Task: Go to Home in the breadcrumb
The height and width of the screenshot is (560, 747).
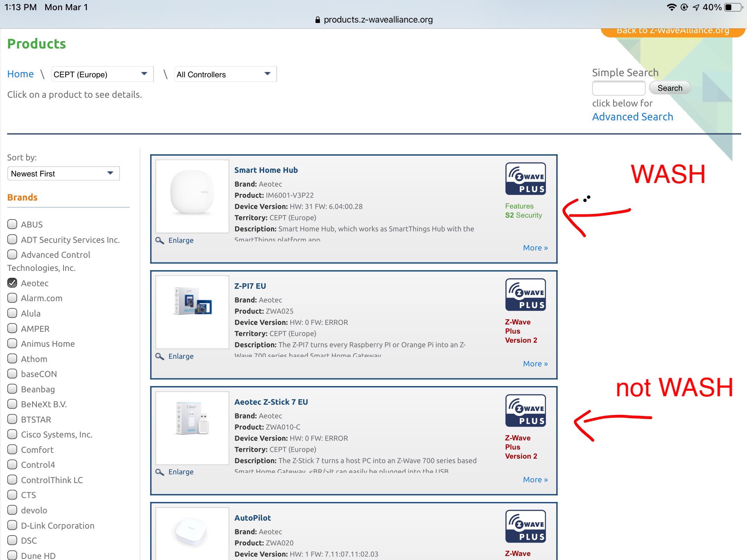Action: coord(20,74)
